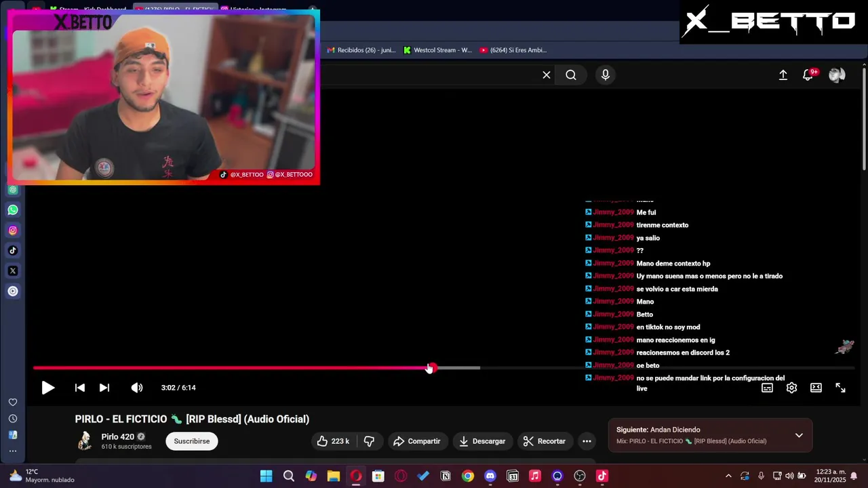Clear the YouTube search box with the X
The height and width of the screenshot is (488, 868).
point(547,75)
